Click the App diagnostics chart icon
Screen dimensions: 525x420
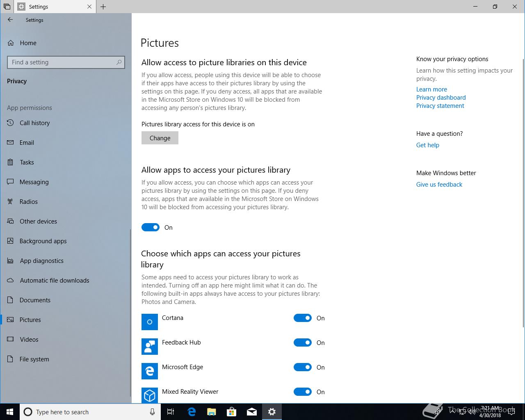pos(11,261)
